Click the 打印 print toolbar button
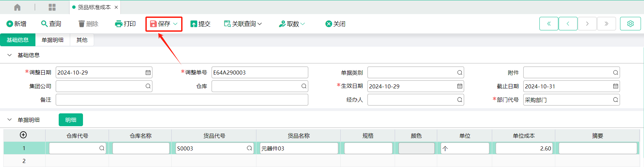This screenshot has height=167, width=644. click(x=125, y=24)
